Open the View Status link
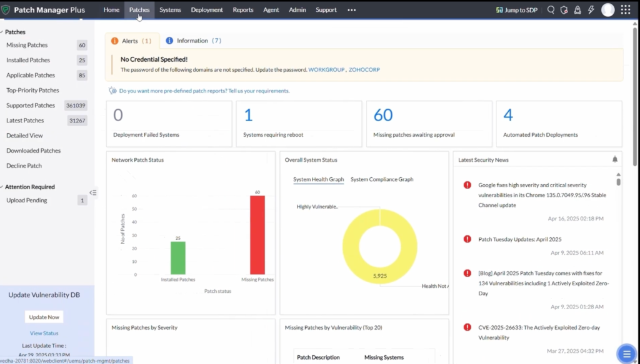 44,333
